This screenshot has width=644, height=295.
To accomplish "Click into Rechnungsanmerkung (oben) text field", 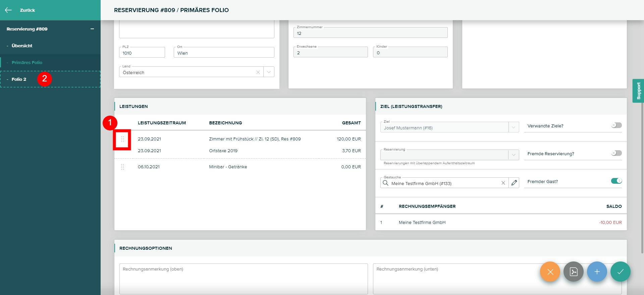I will (244, 279).
